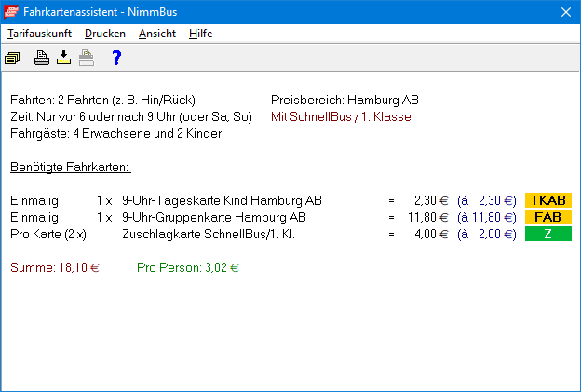Open the Ansicht menu
Image resolution: width=581 pixels, height=392 pixels.
156,34
